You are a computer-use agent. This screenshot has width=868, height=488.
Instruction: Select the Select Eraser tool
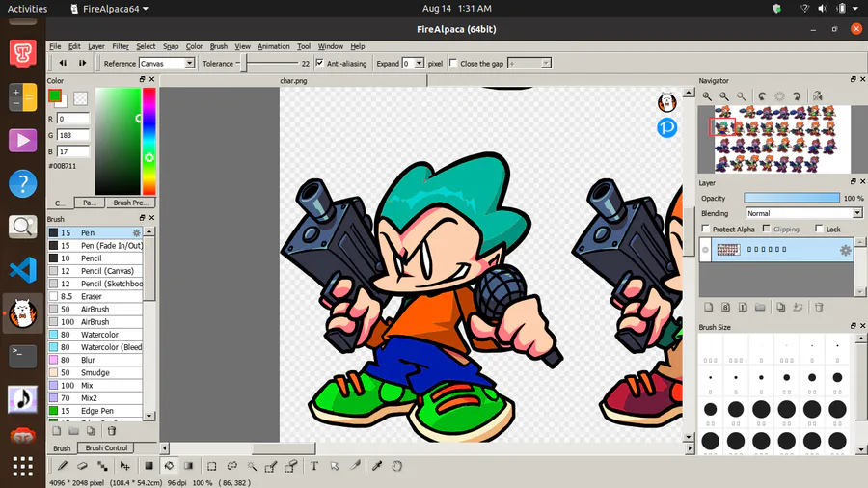coord(291,466)
